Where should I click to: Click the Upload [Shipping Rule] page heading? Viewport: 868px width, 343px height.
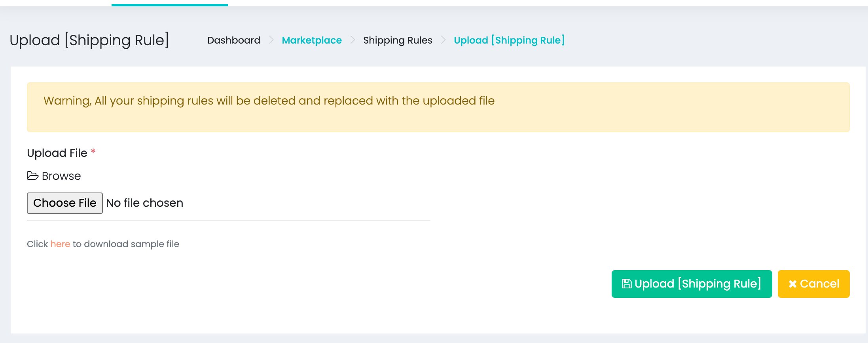click(89, 40)
